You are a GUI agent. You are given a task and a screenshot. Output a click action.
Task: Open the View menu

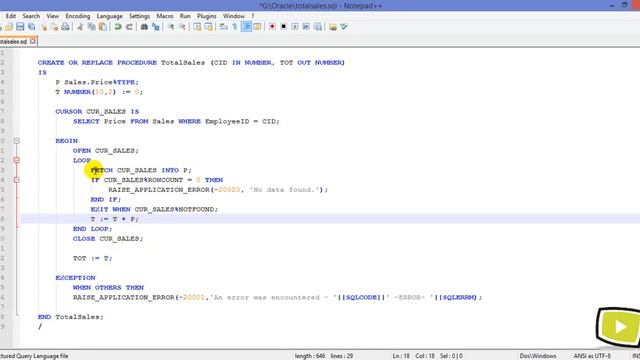pyautogui.click(x=53, y=16)
